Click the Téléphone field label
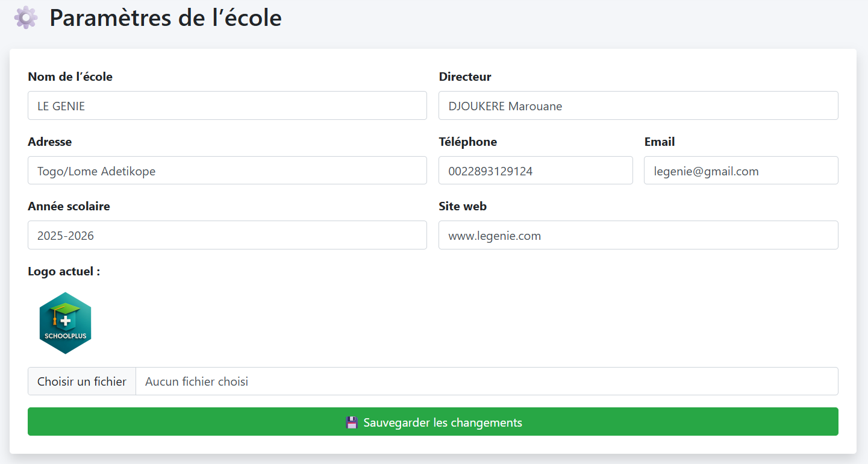This screenshot has height=464, width=868. click(x=467, y=142)
